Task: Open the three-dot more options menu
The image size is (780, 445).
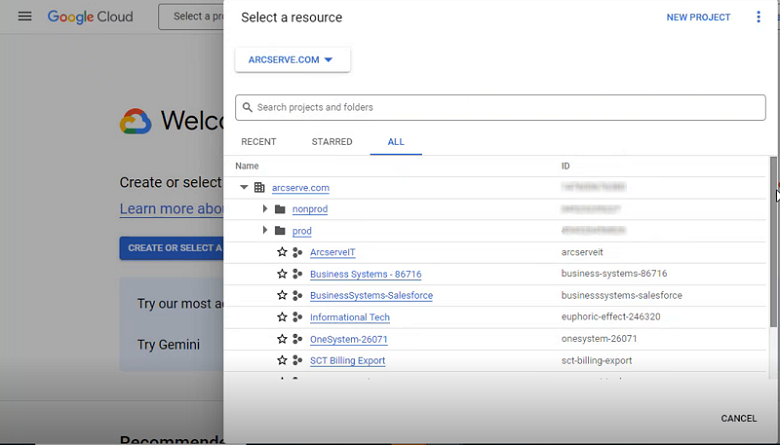Action: coord(758,17)
